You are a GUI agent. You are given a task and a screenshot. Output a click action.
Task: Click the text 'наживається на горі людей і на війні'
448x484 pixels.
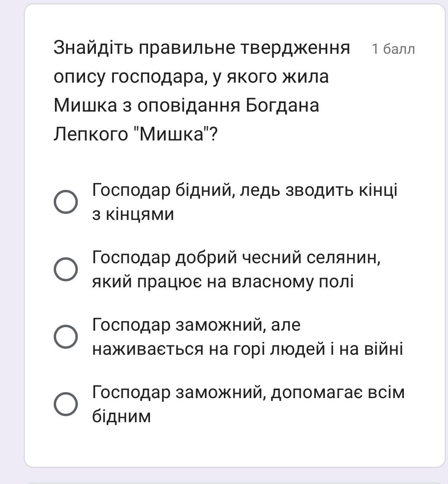coord(247,349)
